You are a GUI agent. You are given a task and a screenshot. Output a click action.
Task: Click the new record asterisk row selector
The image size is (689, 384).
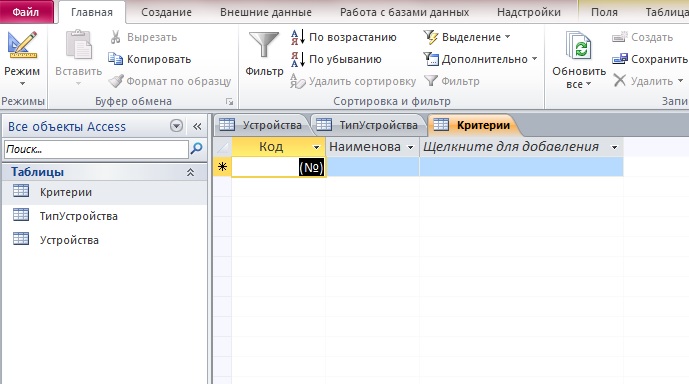click(x=222, y=167)
